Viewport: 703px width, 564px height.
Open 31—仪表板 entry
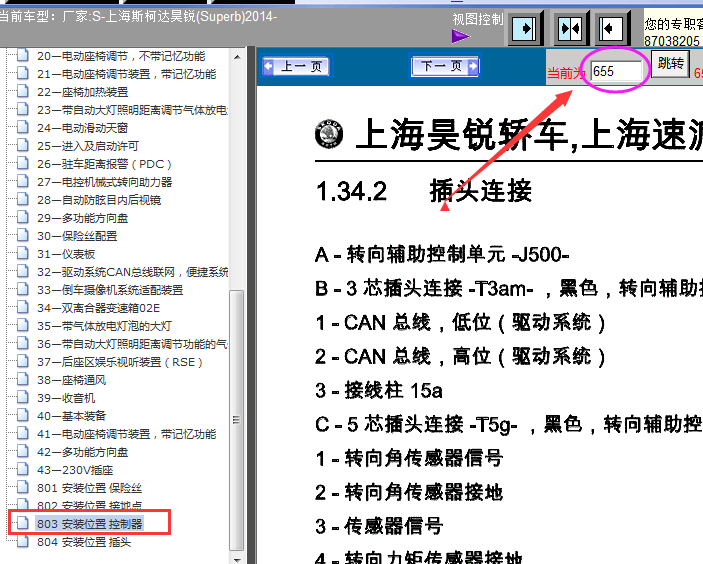point(66,254)
